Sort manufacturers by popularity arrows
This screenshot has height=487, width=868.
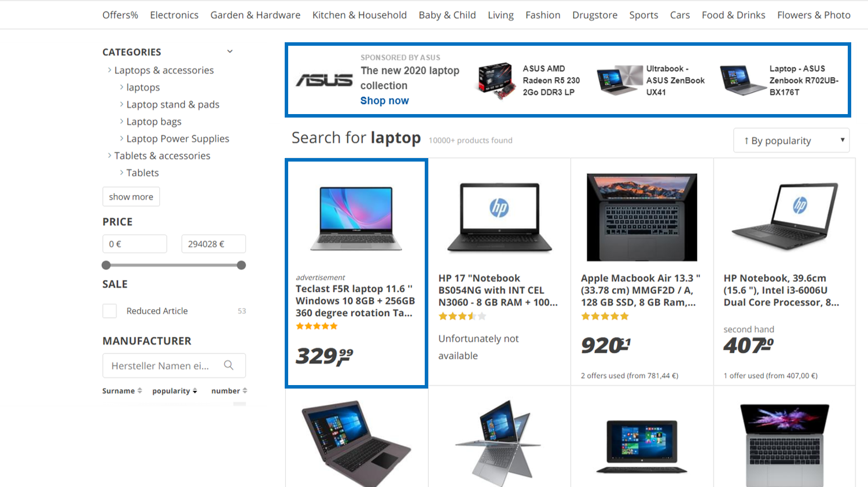pos(194,391)
